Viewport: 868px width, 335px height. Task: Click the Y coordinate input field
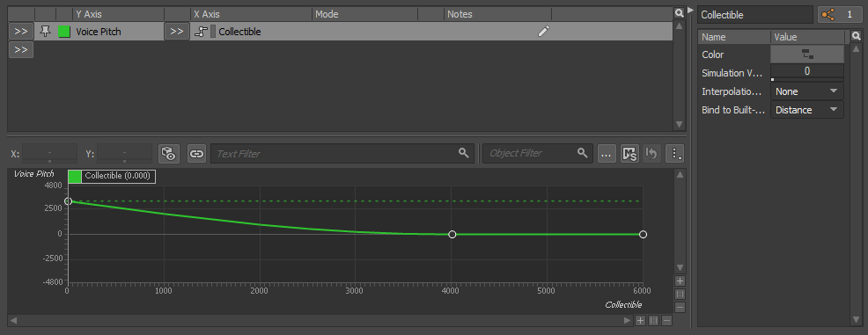tap(124, 153)
